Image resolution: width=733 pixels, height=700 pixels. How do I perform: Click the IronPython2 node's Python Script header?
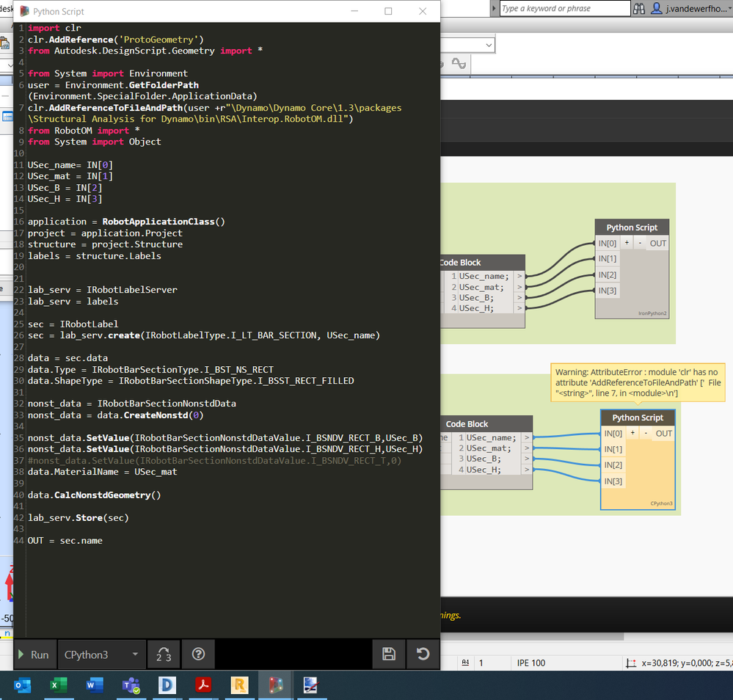coord(632,227)
